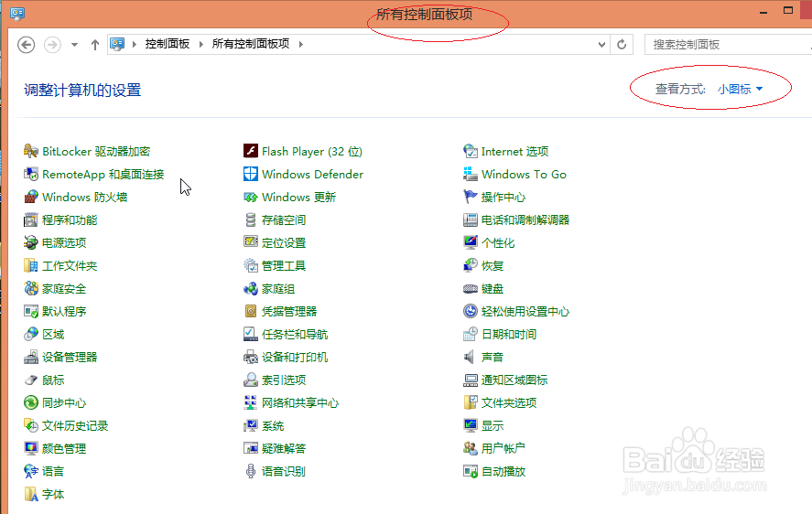Click the 声音 speaker icon
Viewport: 812px width, 514px height.
coord(470,357)
